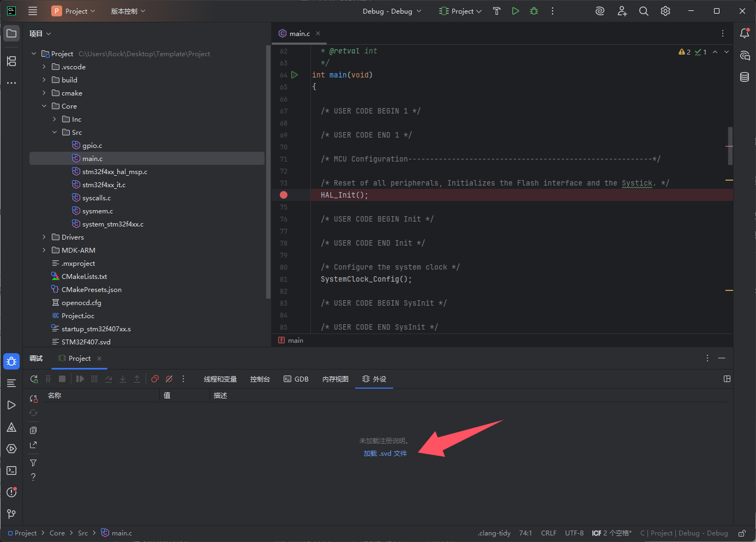
Task: Click the run gutter arrow beside main
Action: [x=295, y=75]
